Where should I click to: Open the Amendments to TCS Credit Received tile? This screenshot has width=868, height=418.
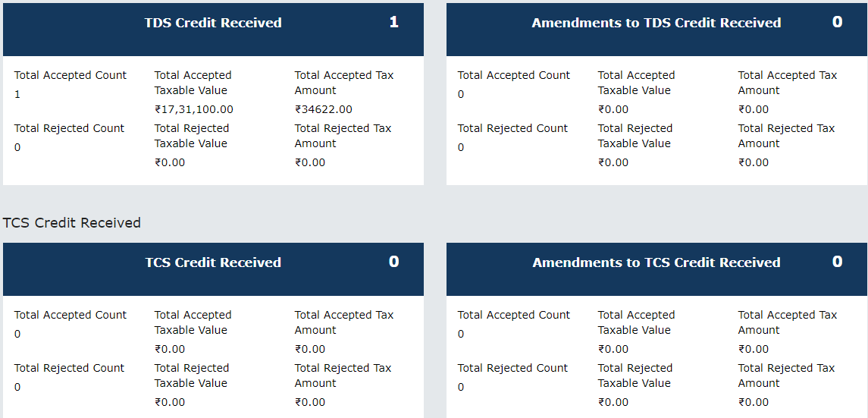tap(656, 263)
